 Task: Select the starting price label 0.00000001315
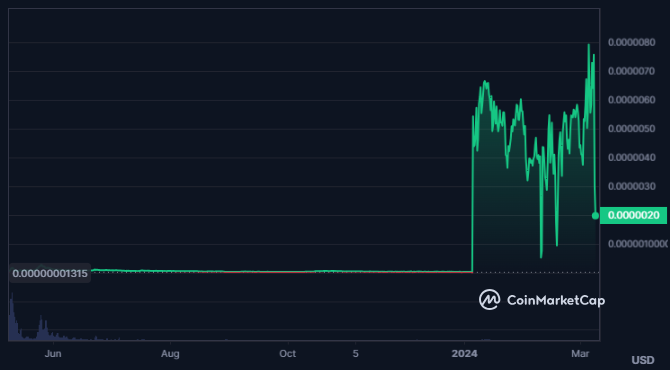(50, 273)
